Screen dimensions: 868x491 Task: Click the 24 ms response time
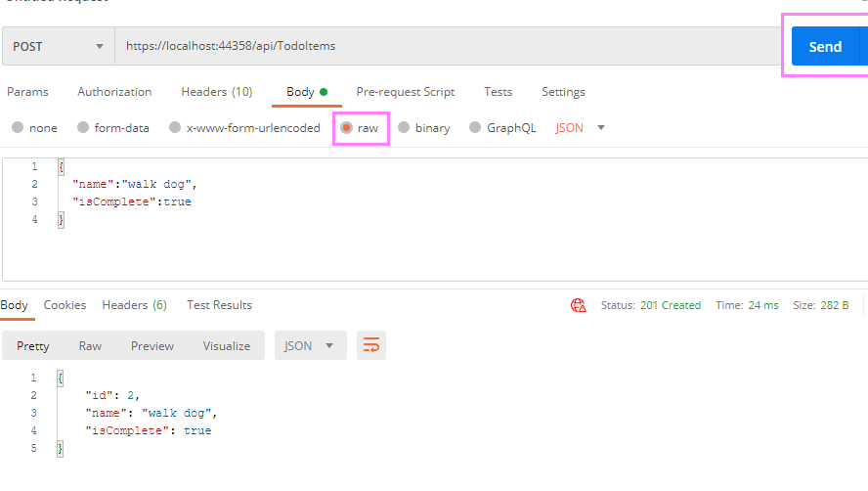(x=763, y=305)
